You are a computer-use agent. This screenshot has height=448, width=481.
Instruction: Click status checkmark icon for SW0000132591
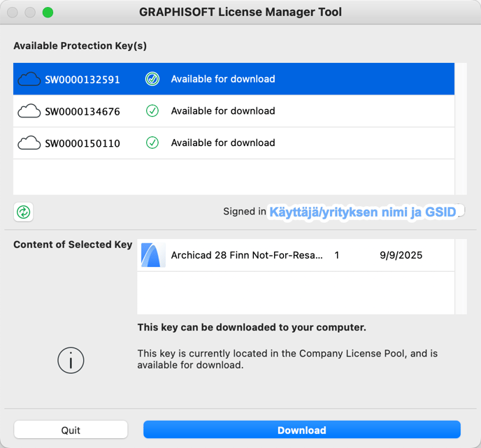152,79
